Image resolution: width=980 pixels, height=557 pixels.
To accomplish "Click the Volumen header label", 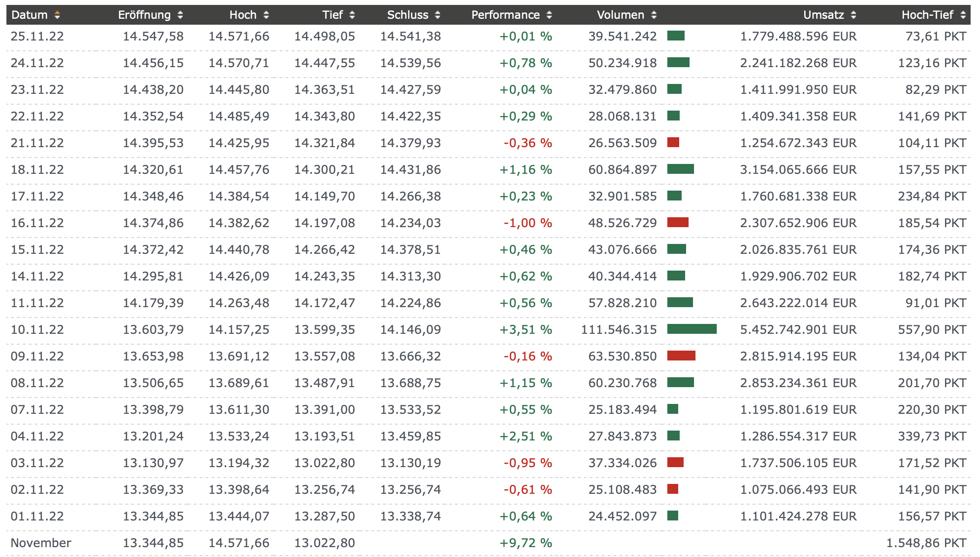I will click(x=620, y=15).
